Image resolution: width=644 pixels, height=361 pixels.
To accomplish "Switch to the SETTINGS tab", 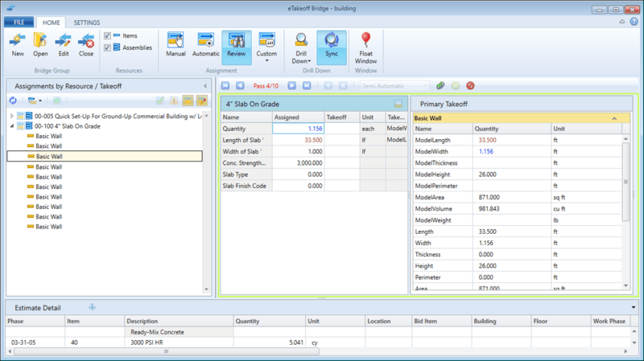I will point(87,23).
